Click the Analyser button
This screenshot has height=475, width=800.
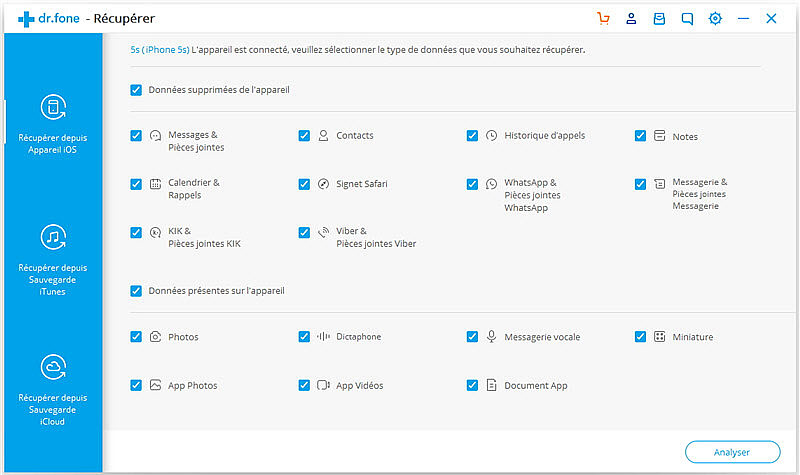coord(732,452)
